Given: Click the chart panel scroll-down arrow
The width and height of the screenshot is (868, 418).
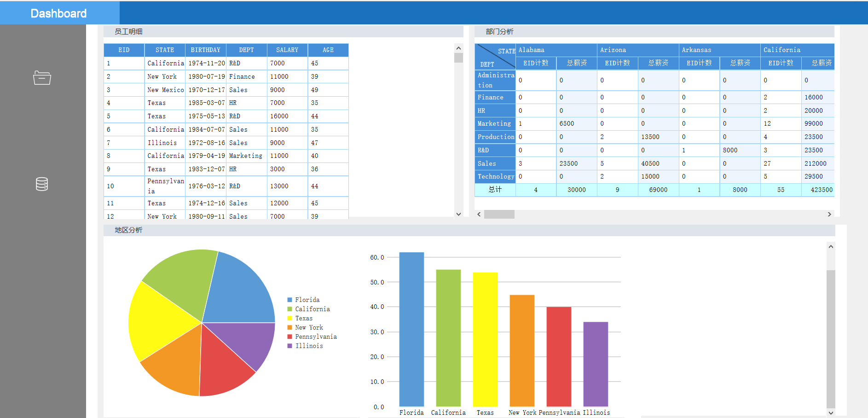Looking at the screenshot, I should click(831, 413).
